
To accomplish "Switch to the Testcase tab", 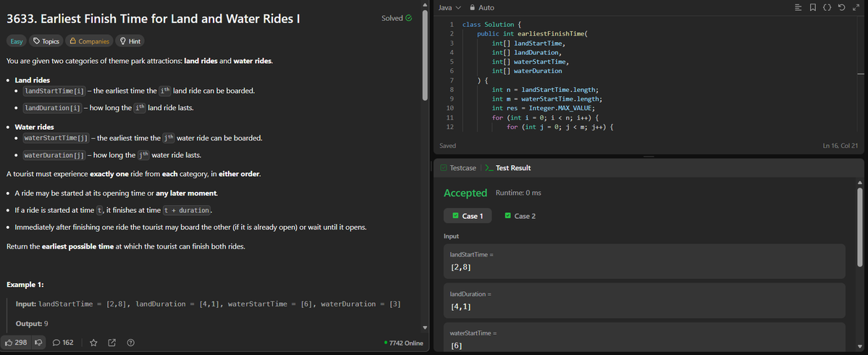I will point(459,168).
